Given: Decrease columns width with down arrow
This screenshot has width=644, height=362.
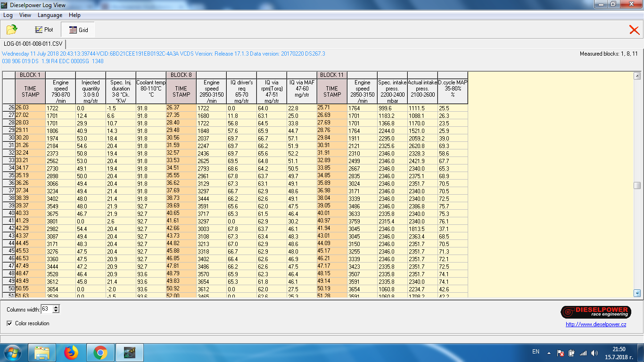Looking at the screenshot, I should point(56,311).
